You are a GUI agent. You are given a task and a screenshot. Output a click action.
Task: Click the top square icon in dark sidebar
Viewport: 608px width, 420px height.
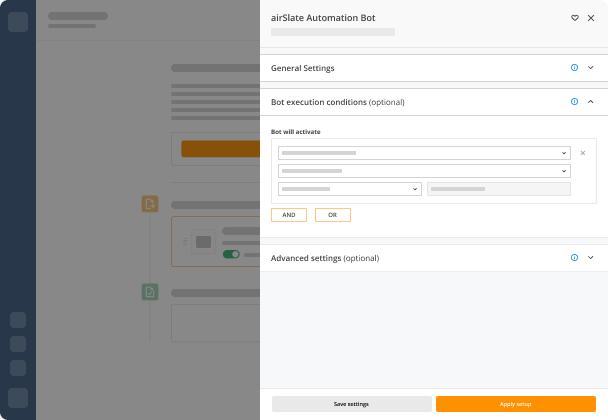pyautogui.click(x=18, y=22)
